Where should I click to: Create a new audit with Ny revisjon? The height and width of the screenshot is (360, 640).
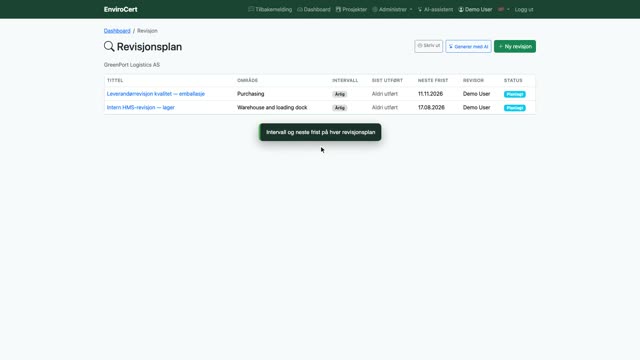point(515,46)
